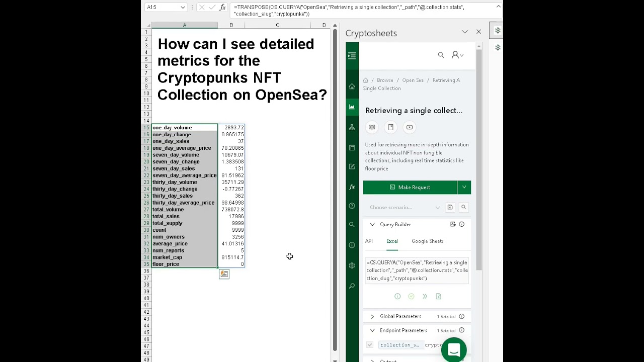
Task: Toggle the collection_slug parameter checkbox
Action: click(x=370, y=345)
